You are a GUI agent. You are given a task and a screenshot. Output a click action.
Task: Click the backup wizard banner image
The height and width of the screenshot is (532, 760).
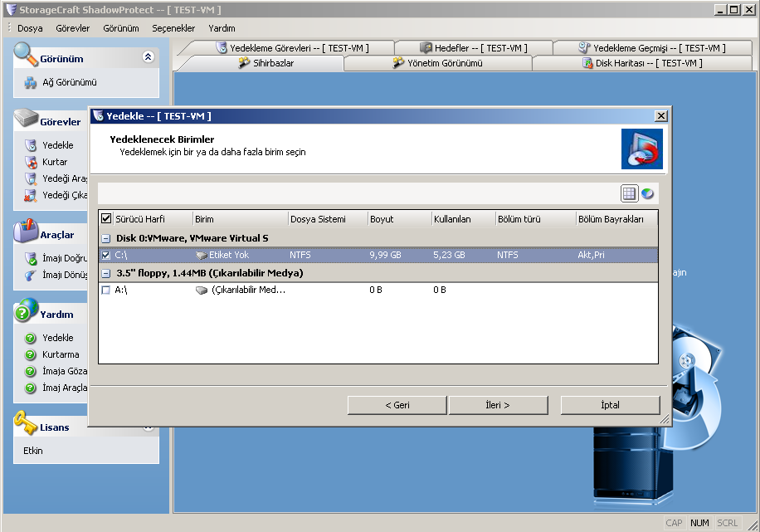[641, 149]
